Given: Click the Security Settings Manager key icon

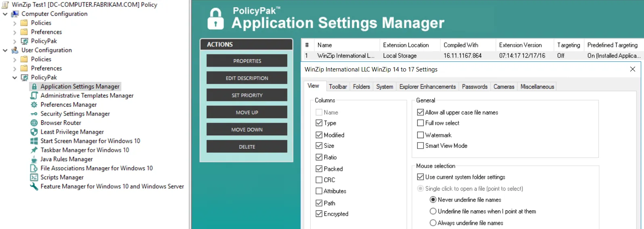Looking at the screenshot, I should pos(34,114).
